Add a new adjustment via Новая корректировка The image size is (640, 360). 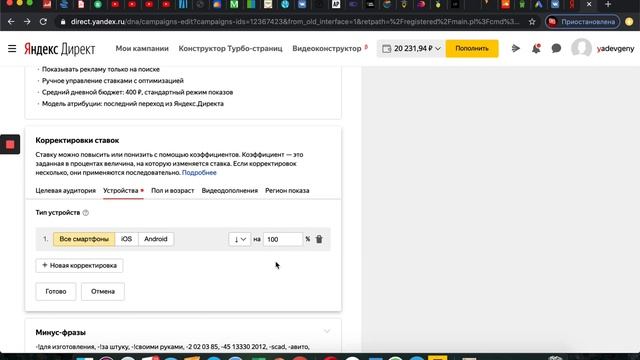coord(79,265)
